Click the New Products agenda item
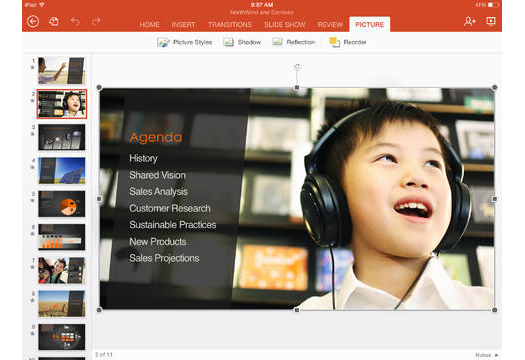The image size is (525, 360). click(x=158, y=241)
